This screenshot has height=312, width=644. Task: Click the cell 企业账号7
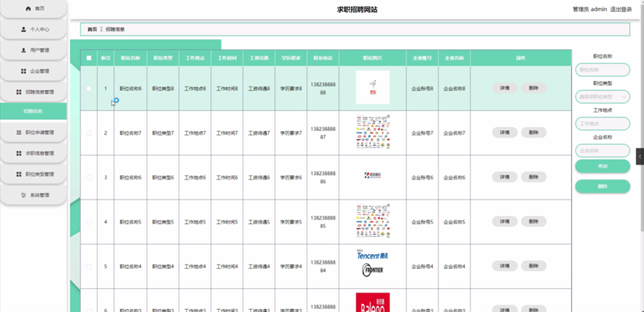pos(422,133)
